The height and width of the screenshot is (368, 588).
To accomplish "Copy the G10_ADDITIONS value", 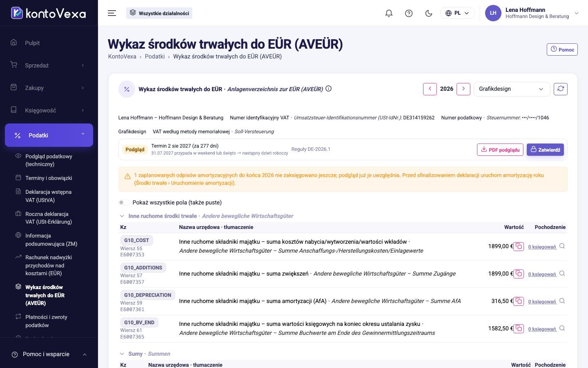I will (519, 274).
